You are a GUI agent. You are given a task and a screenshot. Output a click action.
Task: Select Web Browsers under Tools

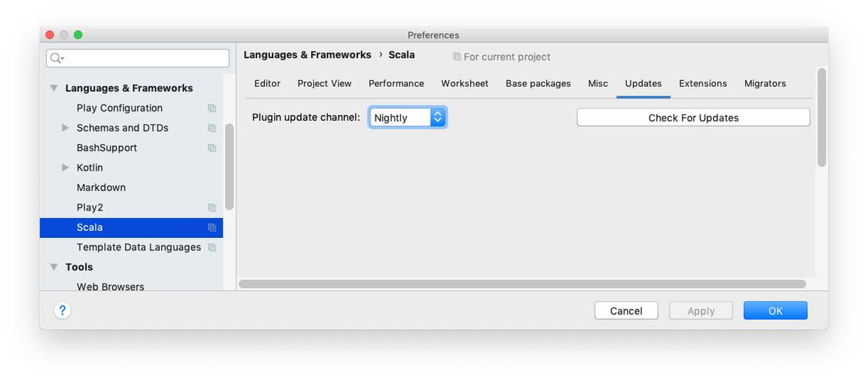tap(111, 286)
